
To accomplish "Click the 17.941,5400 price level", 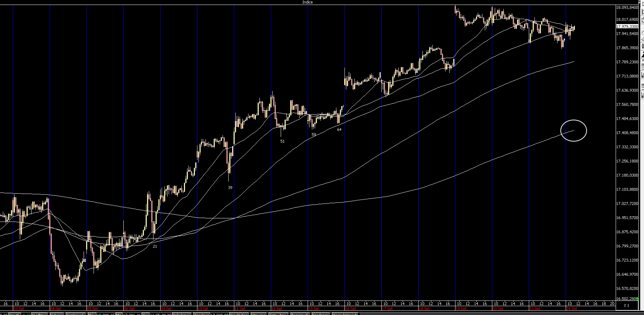I will (x=627, y=34).
